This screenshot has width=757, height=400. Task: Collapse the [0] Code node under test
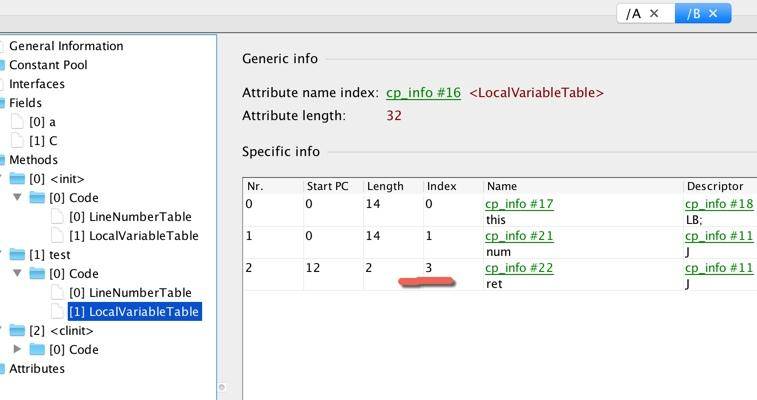[x=18, y=274]
